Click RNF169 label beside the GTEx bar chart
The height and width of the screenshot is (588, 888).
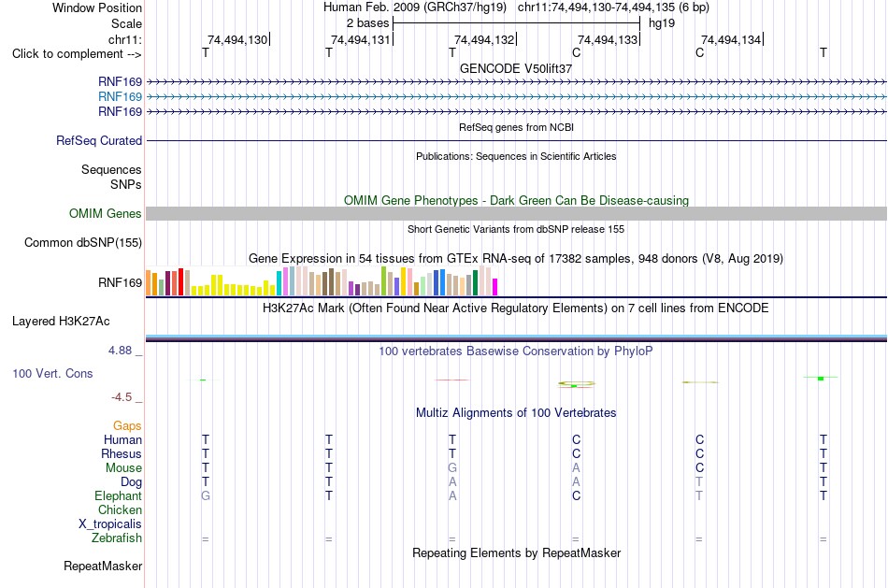coord(120,282)
